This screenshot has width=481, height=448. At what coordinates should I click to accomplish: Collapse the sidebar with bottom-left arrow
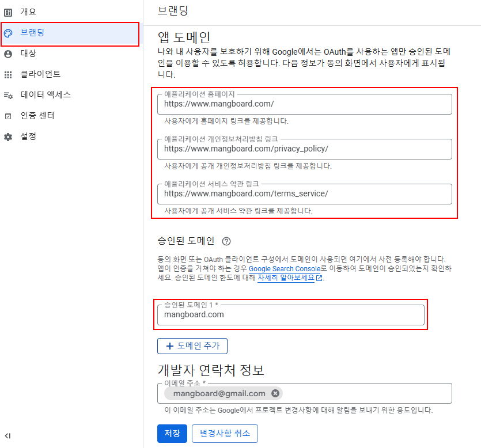pos(7,436)
